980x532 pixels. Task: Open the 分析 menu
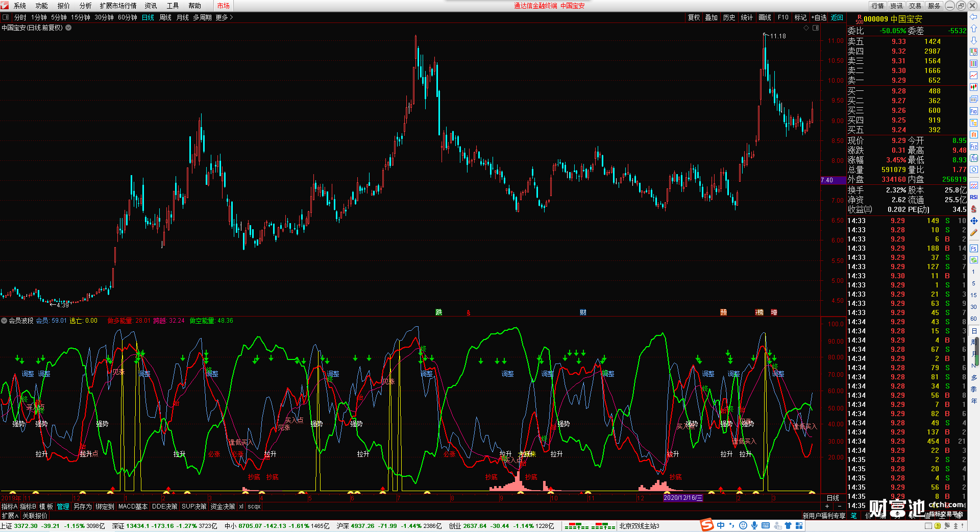pyautogui.click(x=86, y=6)
